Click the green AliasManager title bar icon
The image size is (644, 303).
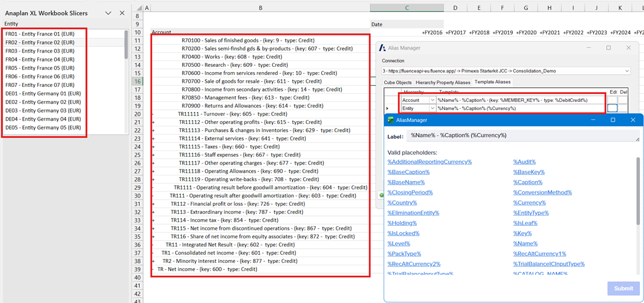pos(391,120)
